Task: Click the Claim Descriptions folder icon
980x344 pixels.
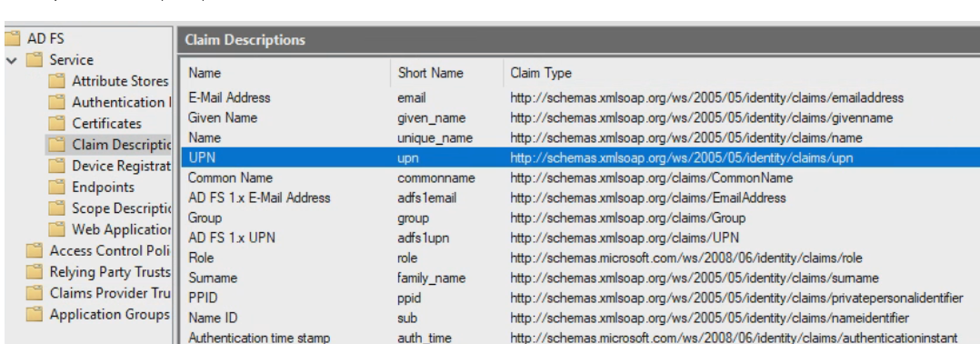Action: (x=57, y=145)
